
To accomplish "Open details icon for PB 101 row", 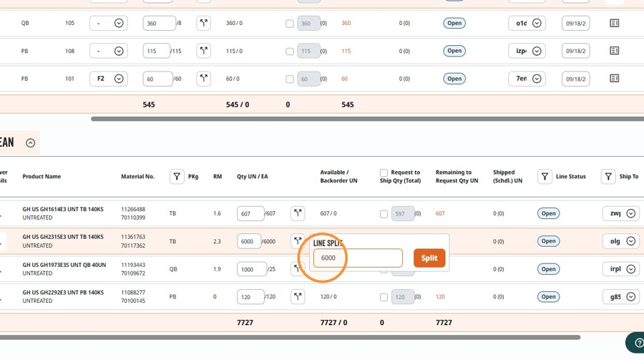I will [615, 78].
